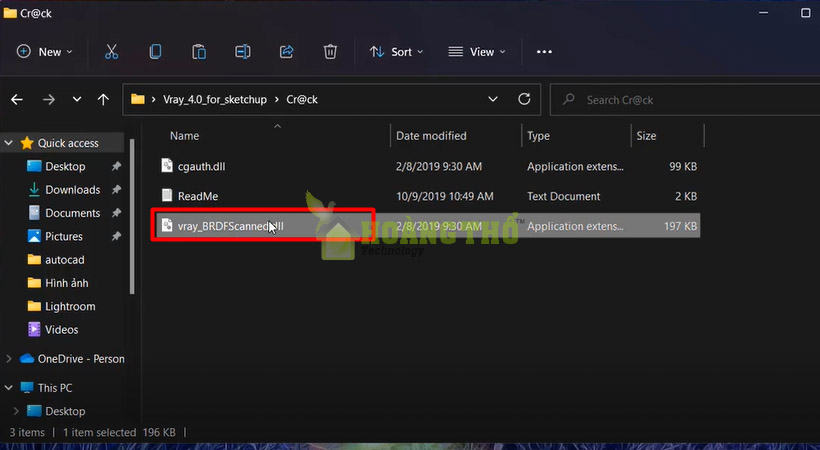Click the Share icon in toolbar
This screenshot has height=450, width=820.
287,52
